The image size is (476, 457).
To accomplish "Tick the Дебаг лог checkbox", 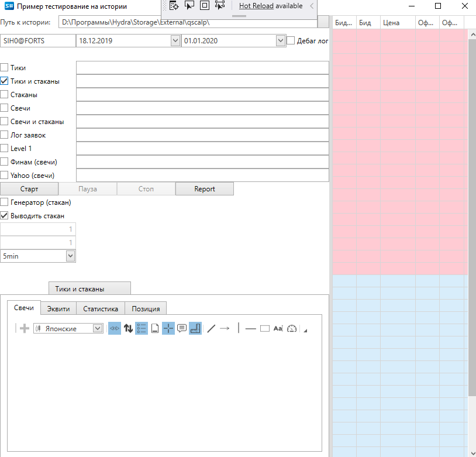I will pos(291,41).
